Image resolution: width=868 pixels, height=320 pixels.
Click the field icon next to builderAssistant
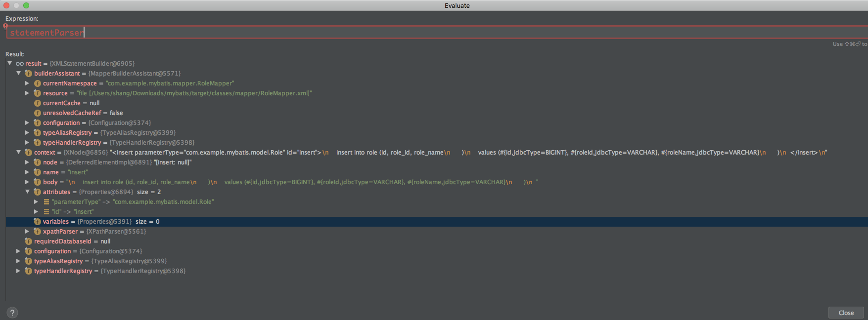(x=28, y=74)
